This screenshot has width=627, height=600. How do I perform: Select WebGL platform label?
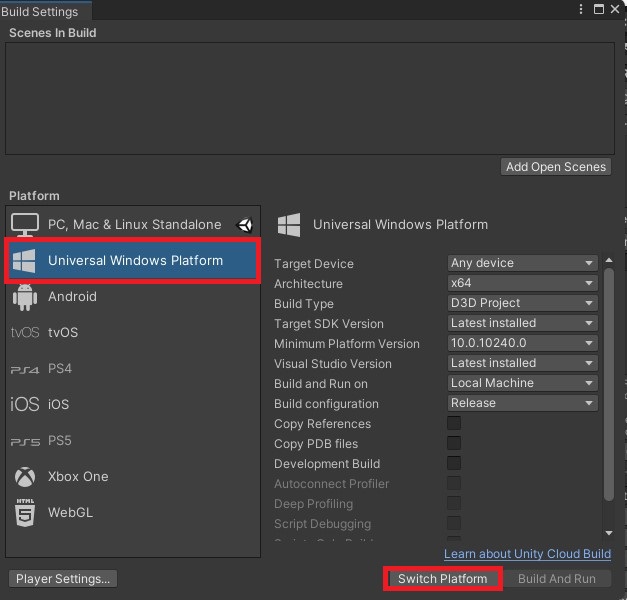[x=70, y=512]
